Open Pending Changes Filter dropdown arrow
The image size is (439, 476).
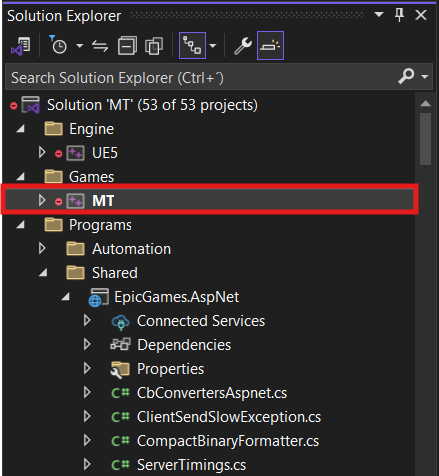coord(79,45)
